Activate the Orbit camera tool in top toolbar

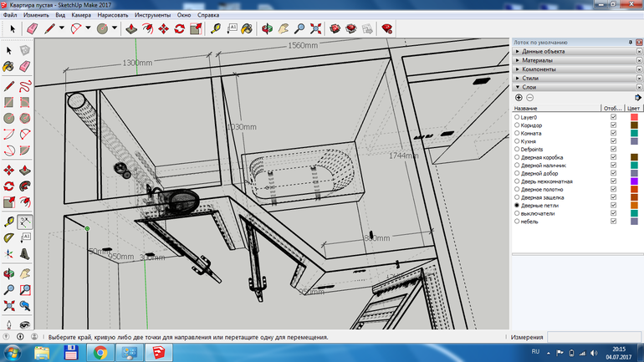pyautogui.click(x=267, y=28)
